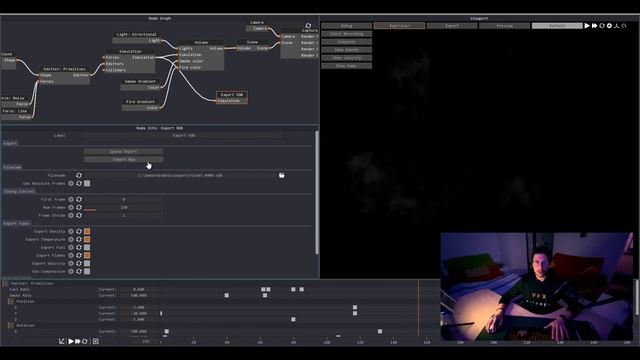Reset the Frame Stride value
Screen dimensions: 640x360
click(79, 216)
